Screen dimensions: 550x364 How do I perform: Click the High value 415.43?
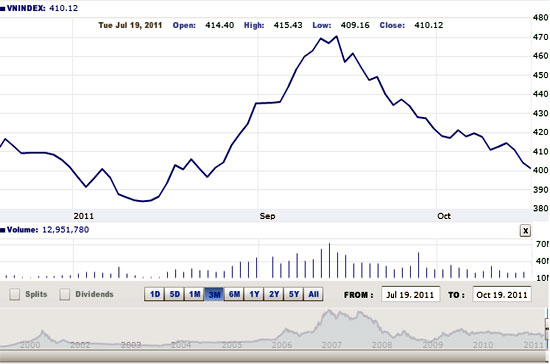click(x=288, y=25)
